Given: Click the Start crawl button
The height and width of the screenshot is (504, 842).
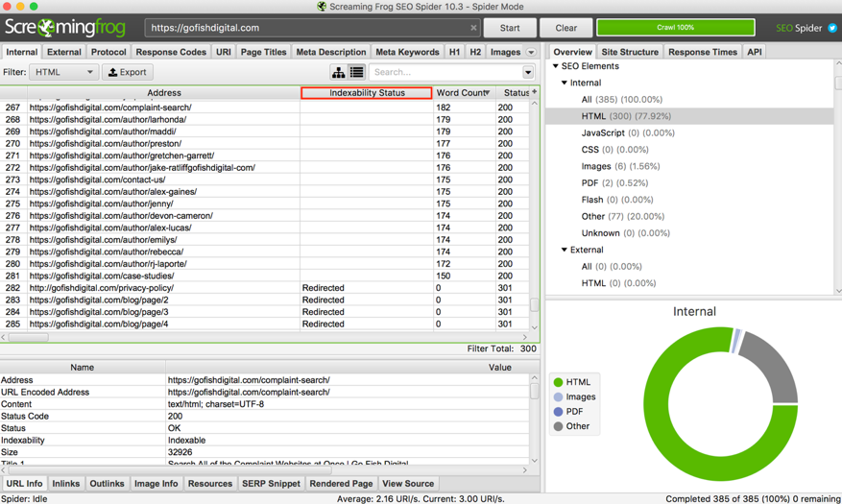Looking at the screenshot, I should point(510,28).
